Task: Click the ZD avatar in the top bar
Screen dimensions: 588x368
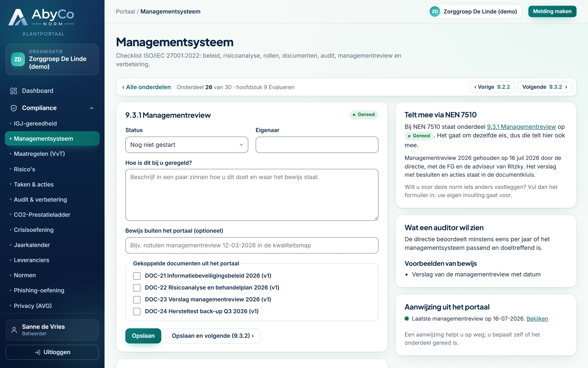Action: [435, 11]
